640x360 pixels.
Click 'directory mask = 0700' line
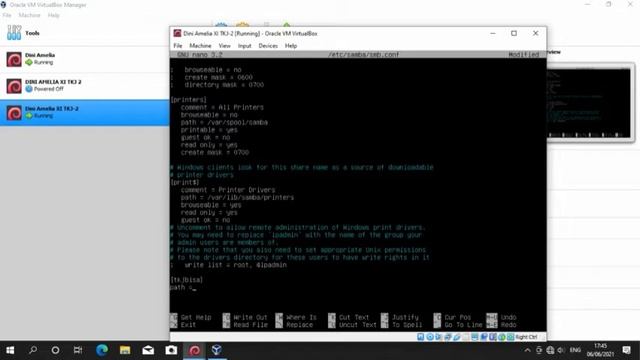(224, 85)
